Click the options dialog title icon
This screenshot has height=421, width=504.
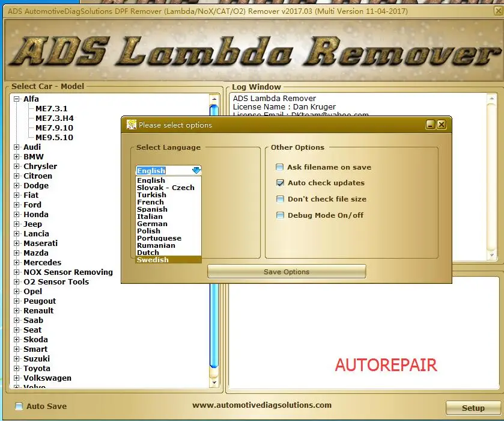(131, 124)
